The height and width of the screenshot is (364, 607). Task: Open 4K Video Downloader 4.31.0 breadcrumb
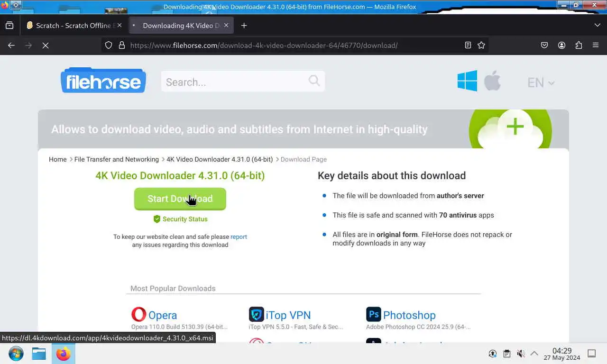[x=220, y=159]
